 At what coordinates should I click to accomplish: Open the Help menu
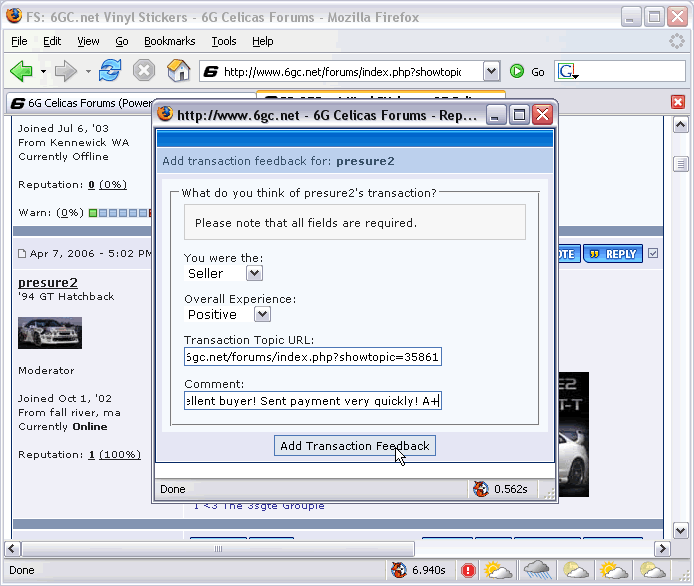[x=262, y=41]
